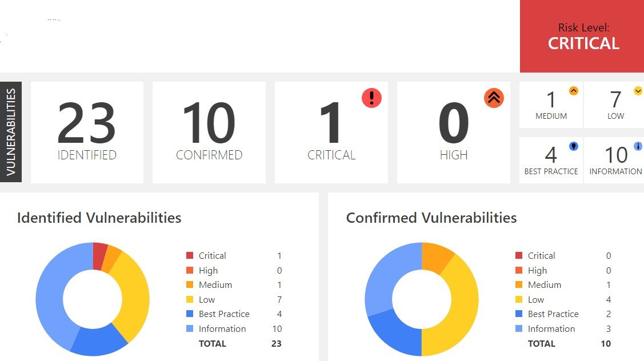Click Best Practice swatch in Identified legend
Screen dimensions: 644x361
190,314
